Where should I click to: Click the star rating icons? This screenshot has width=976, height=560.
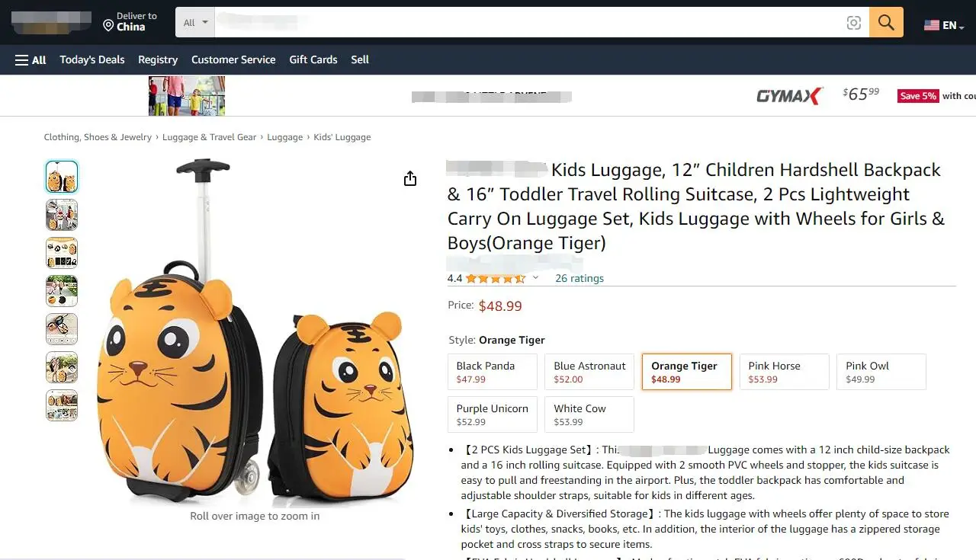pos(496,278)
